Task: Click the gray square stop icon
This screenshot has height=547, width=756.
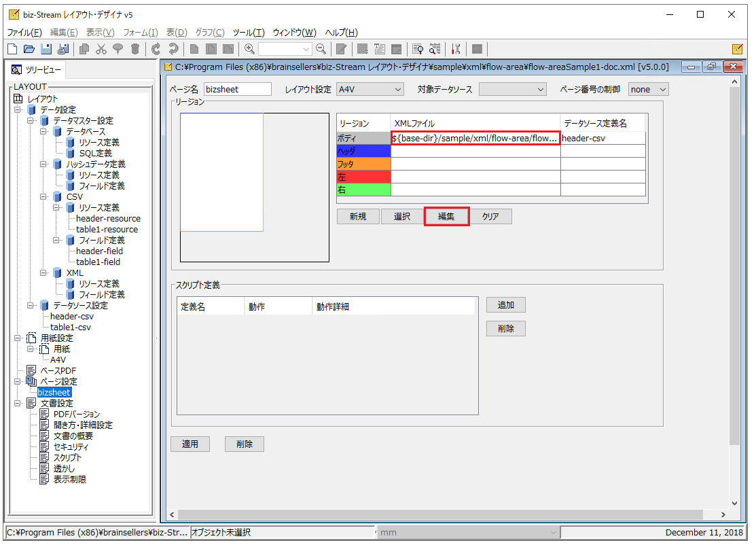Action: pyautogui.click(x=477, y=49)
